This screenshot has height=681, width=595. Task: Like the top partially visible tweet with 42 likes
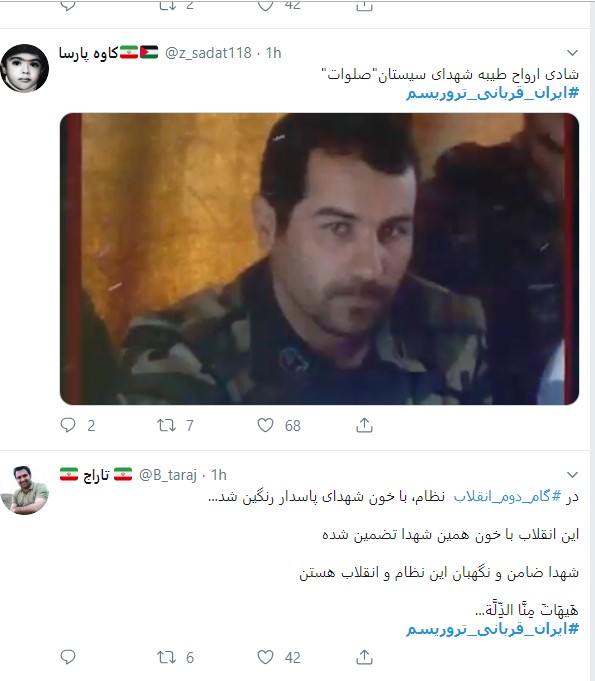(x=265, y=5)
